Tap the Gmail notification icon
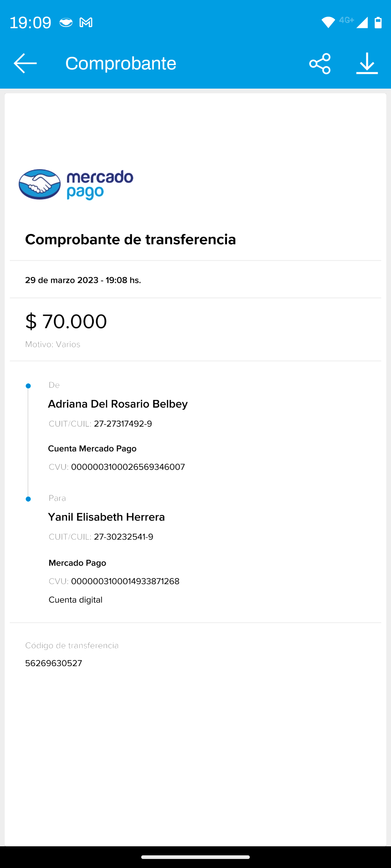 [86, 22]
